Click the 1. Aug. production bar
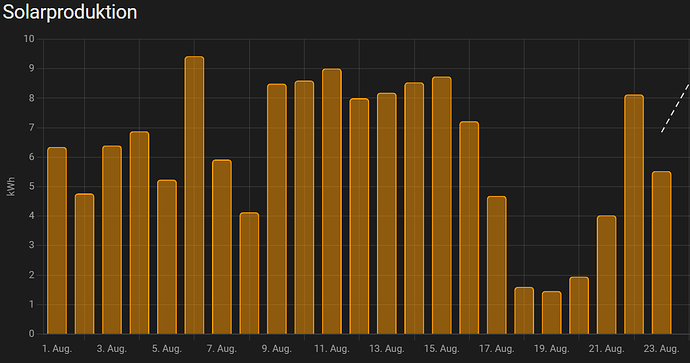This screenshot has width=690, height=363. point(57,241)
